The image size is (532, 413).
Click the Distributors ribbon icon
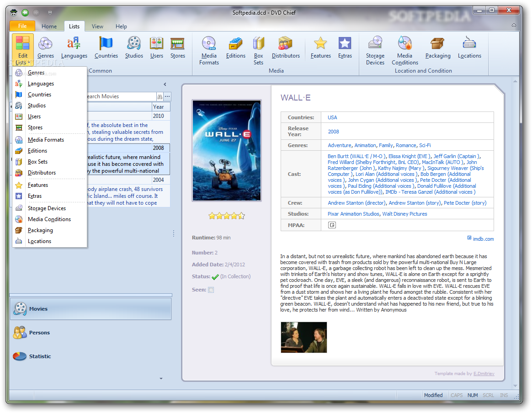pyautogui.click(x=286, y=48)
